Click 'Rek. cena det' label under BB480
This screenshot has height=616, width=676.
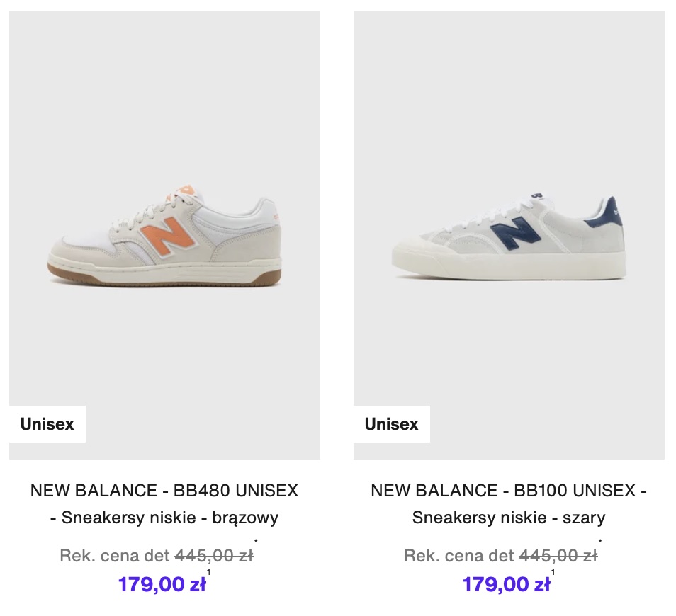115,556
